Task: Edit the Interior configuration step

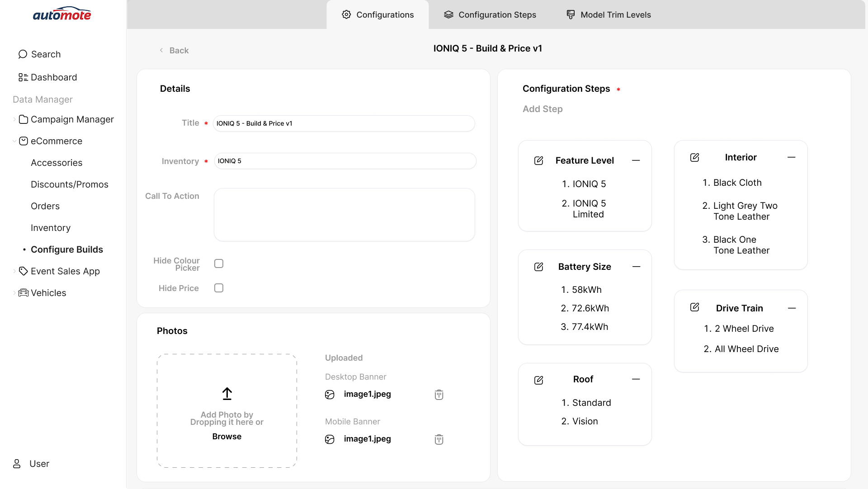Action: click(695, 157)
